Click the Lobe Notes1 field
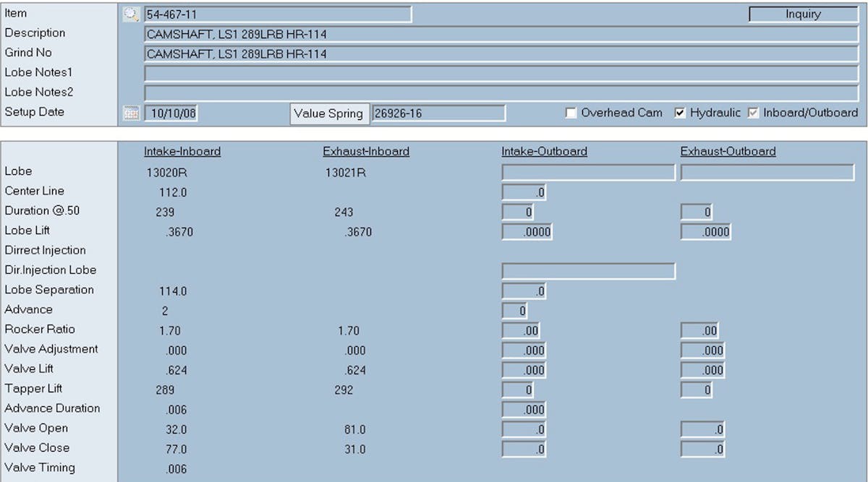Image resolution: width=868 pixels, height=482 pixels. pos(501,74)
